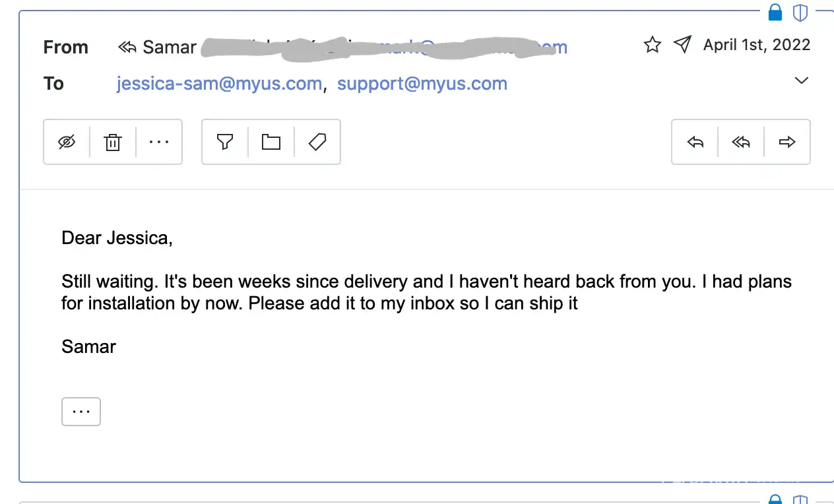This screenshot has height=504, width=834.
Task: Click the shield security icon
Action: click(x=800, y=12)
